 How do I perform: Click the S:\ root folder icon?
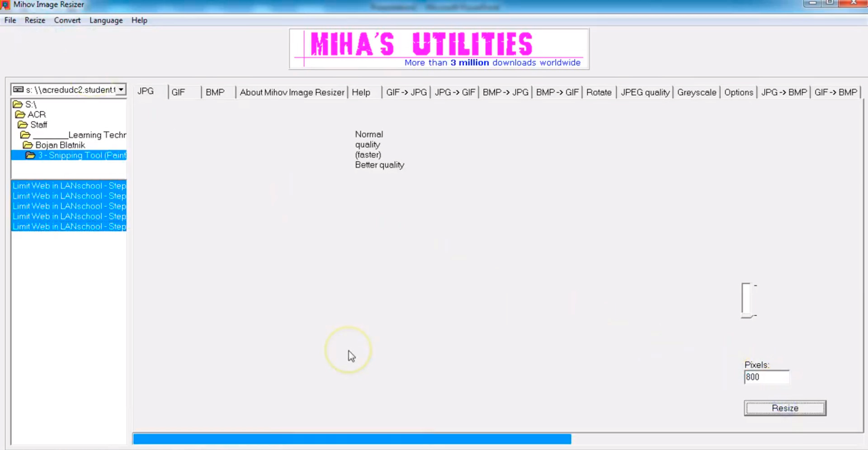[x=18, y=104]
